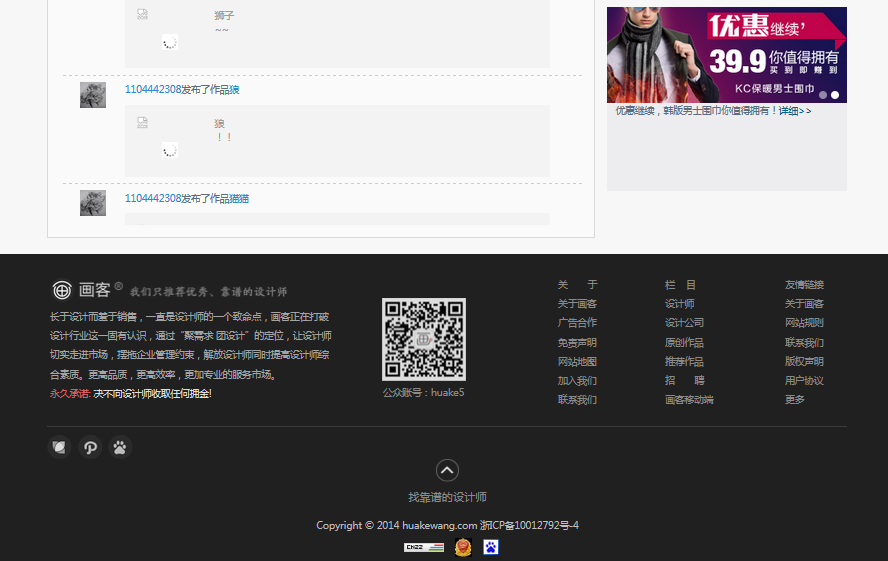The height and width of the screenshot is (561, 888).
Task: Click the back-to-top chevron circle
Action: click(x=447, y=470)
